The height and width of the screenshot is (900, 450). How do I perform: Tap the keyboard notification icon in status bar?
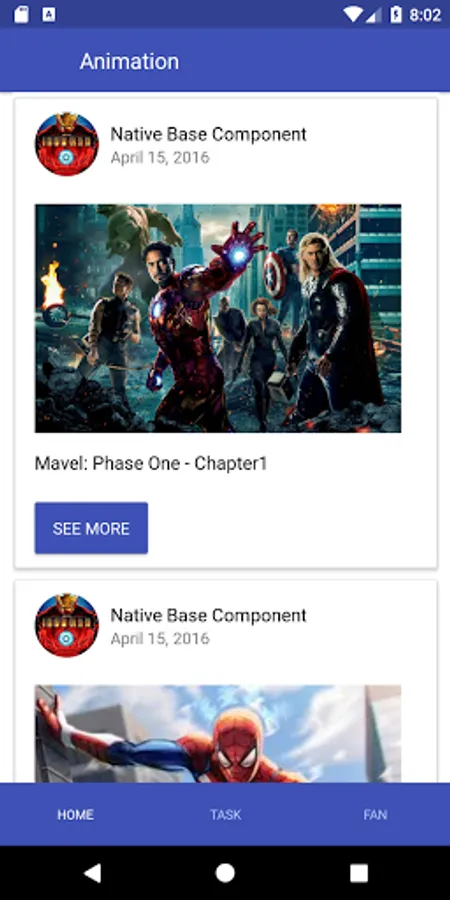pos(49,15)
